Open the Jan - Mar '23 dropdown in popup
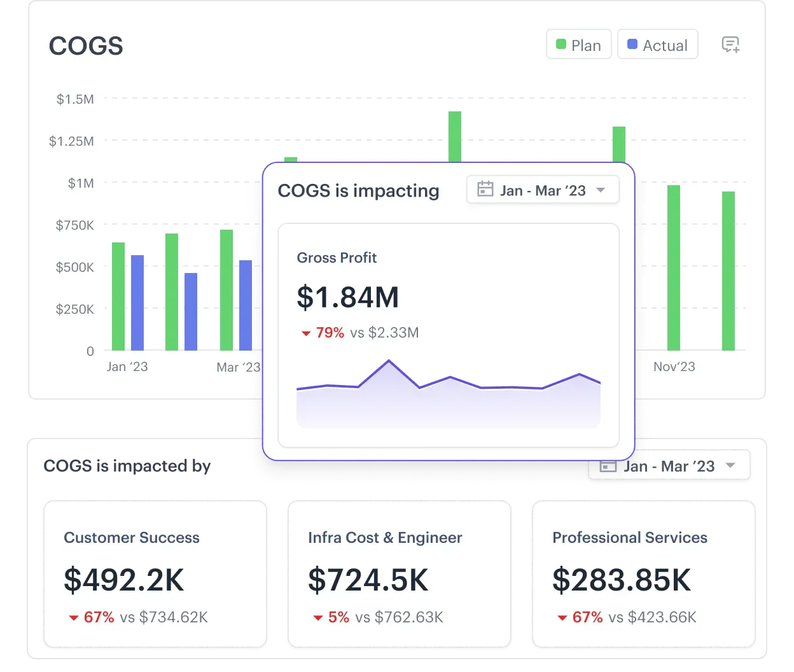This screenshot has height=672, width=794. point(543,190)
